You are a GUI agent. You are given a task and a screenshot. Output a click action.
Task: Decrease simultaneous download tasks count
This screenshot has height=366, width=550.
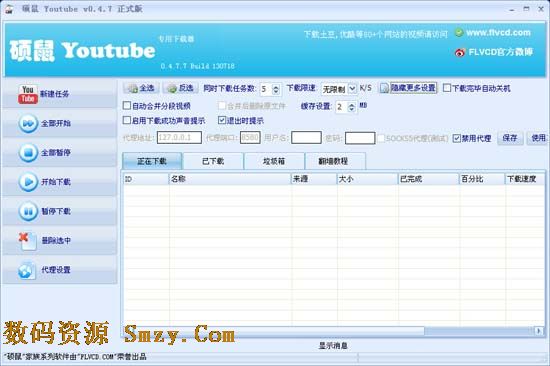click(x=276, y=92)
